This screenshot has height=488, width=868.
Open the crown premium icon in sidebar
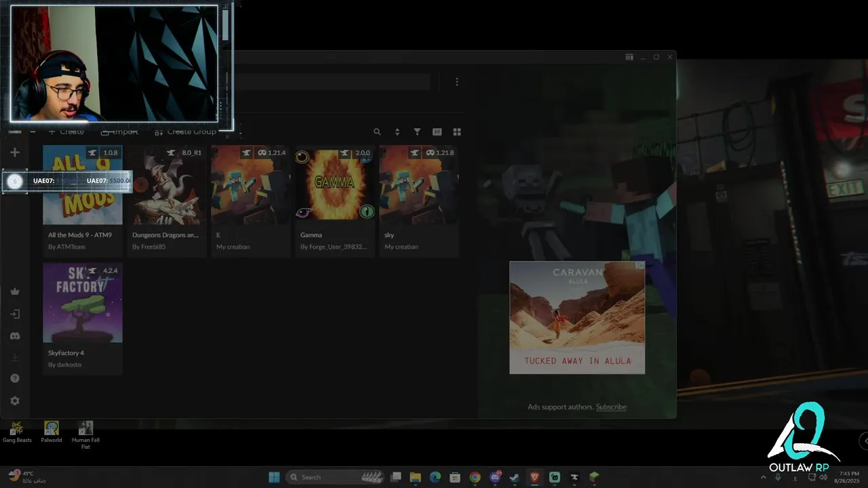pyautogui.click(x=15, y=291)
